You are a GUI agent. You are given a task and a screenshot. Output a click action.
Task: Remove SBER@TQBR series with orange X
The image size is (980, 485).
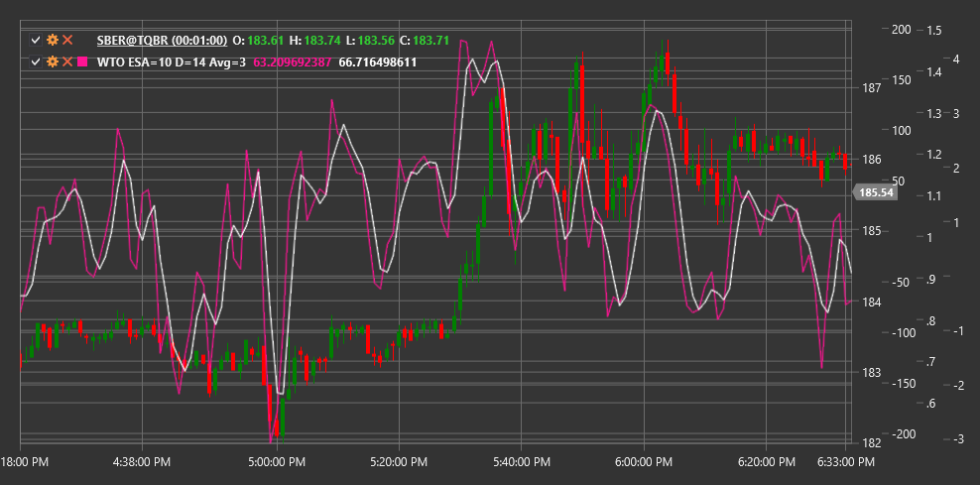click(x=67, y=40)
